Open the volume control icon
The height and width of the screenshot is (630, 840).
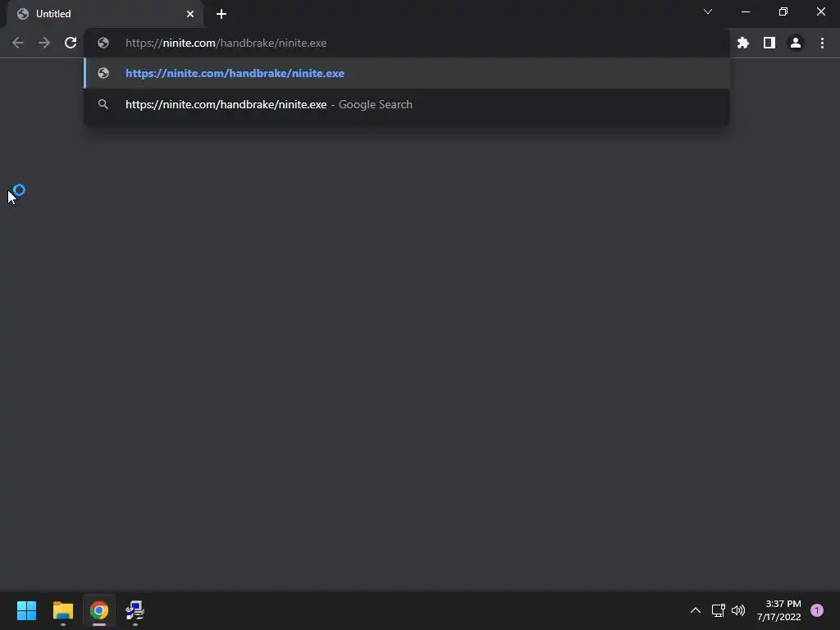point(738,610)
